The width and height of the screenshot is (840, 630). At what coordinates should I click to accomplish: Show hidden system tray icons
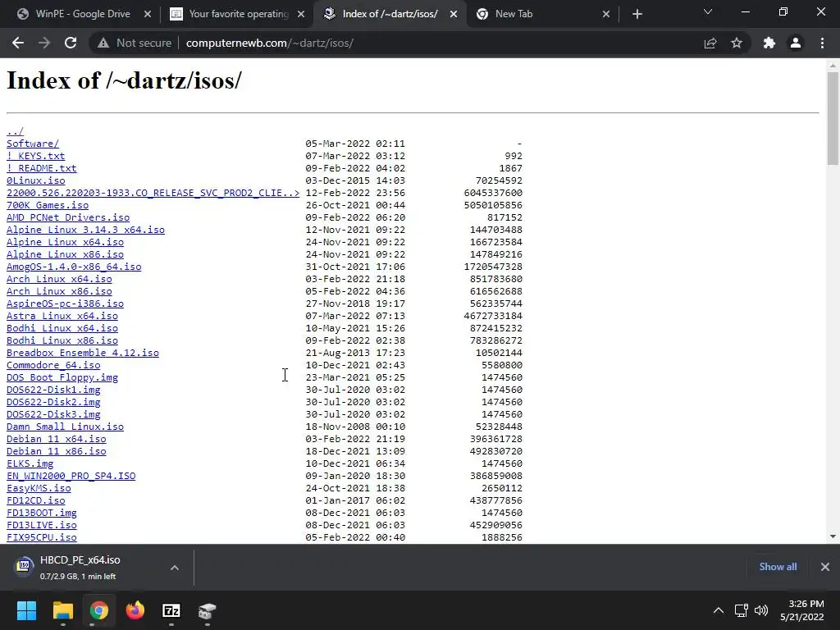[x=719, y=610]
